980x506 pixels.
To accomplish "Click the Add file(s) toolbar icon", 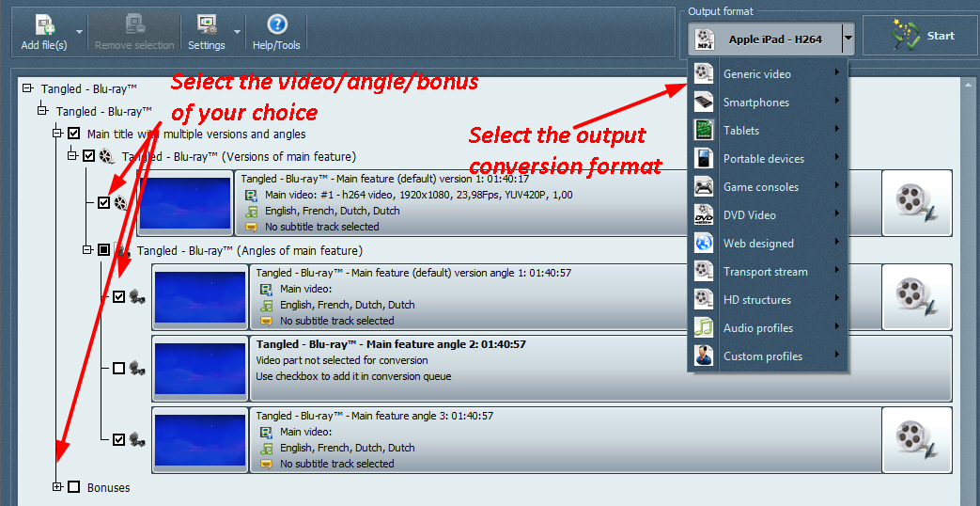I will point(46,25).
